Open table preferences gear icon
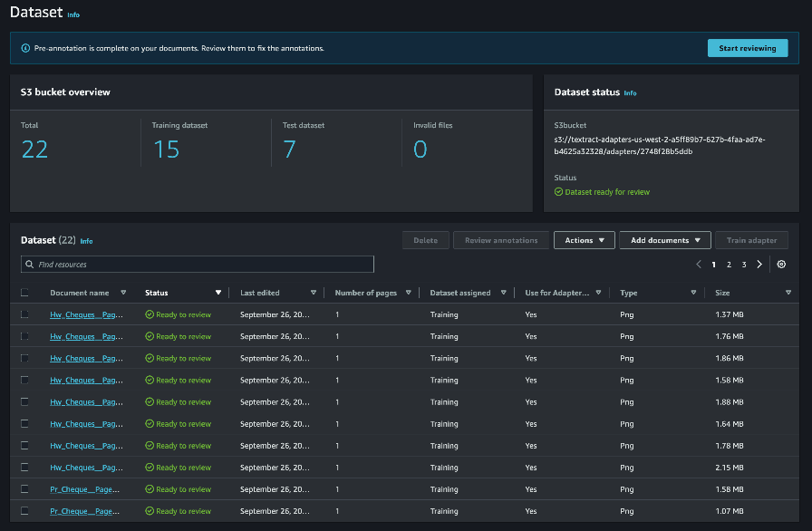The height and width of the screenshot is (531, 812). click(781, 265)
